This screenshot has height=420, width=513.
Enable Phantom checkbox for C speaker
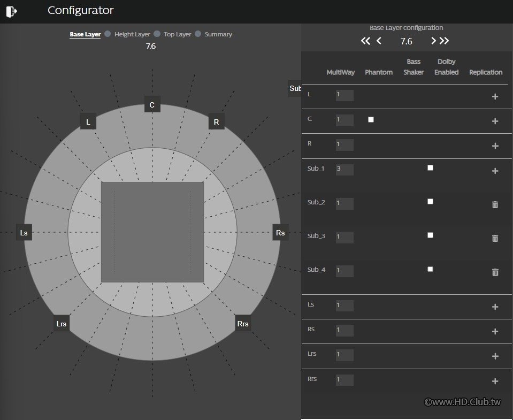(371, 120)
